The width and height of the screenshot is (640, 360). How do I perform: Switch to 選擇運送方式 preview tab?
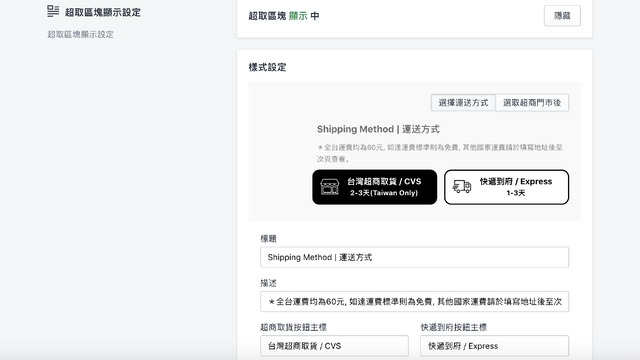coord(463,102)
